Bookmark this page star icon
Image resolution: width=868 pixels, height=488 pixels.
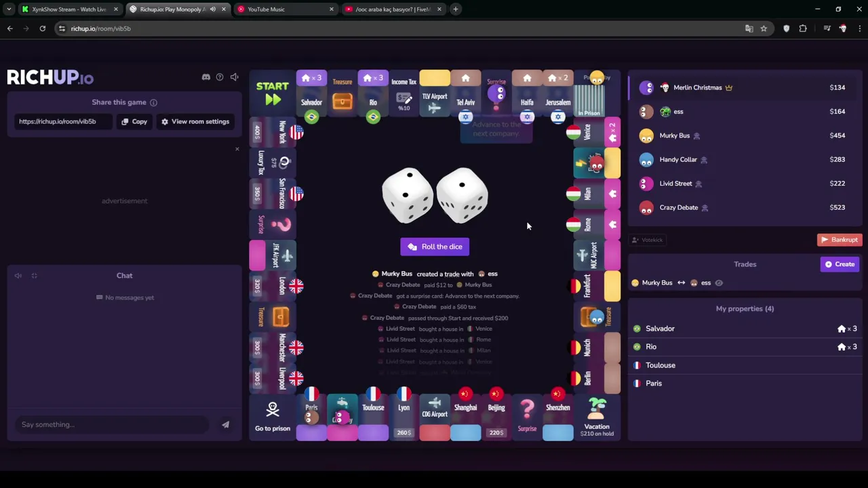pos(764,28)
